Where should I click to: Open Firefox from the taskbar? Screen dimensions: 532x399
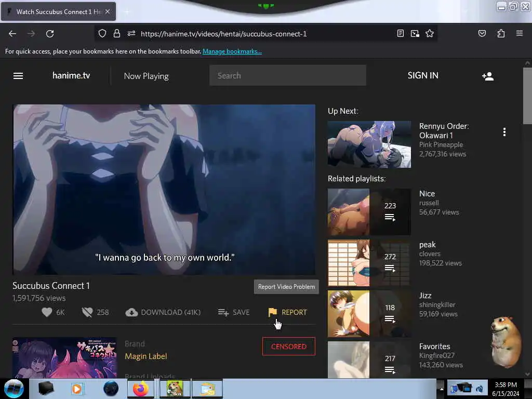pos(140,389)
